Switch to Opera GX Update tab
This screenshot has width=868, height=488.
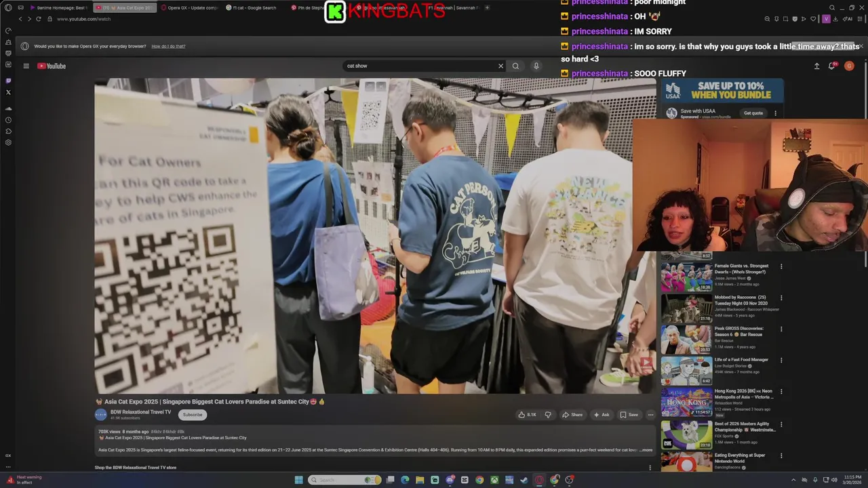pyautogui.click(x=190, y=7)
